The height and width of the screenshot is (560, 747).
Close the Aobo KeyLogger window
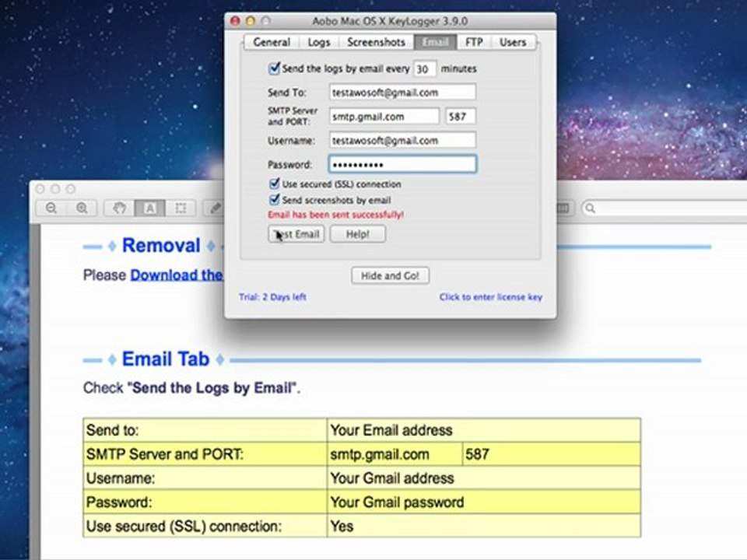[x=235, y=21]
